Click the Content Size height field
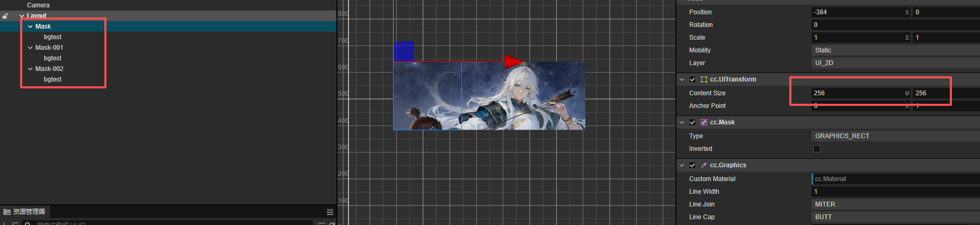This screenshot has height=225, width=980. 946,93
